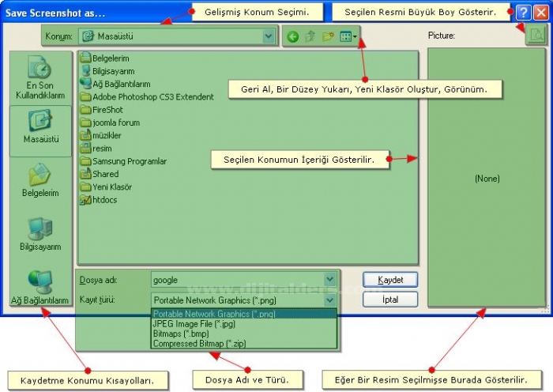This screenshot has width=553, height=392.
Task: Open Belgelerim in the places bar
Action: [40, 181]
